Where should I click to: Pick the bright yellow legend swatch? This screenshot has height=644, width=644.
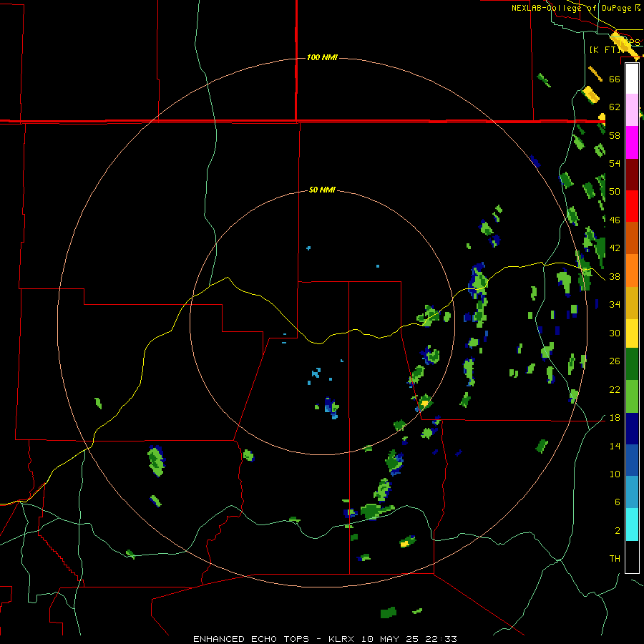632,333
